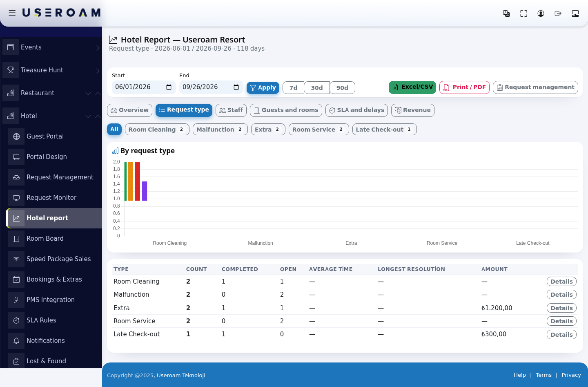Filter by Late Check-out chip
Image resolution: width=588 pixels, height=387 pixels.
point(385,130)
